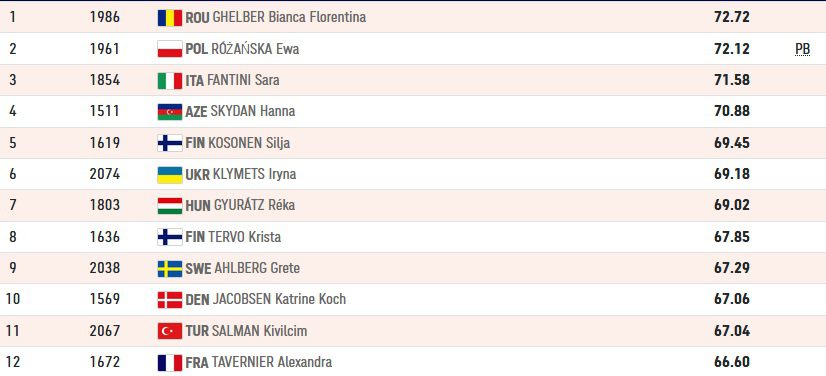Click the Hungary flag icon
The image size is (826, 376).
(x=170, y=205)
